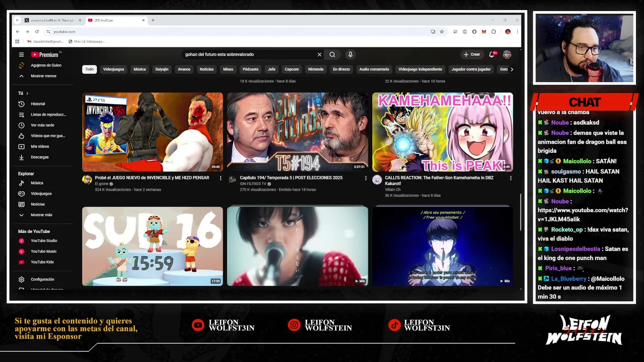This screenshot has height=362, width=644.
Task: Select the Pódcasts filter chip
Action: 251,69
